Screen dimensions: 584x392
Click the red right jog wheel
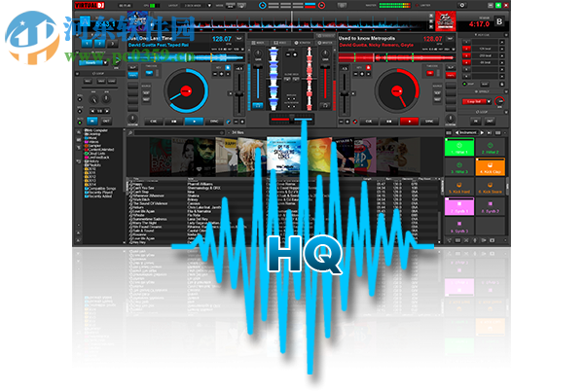(x=397, y=90)
